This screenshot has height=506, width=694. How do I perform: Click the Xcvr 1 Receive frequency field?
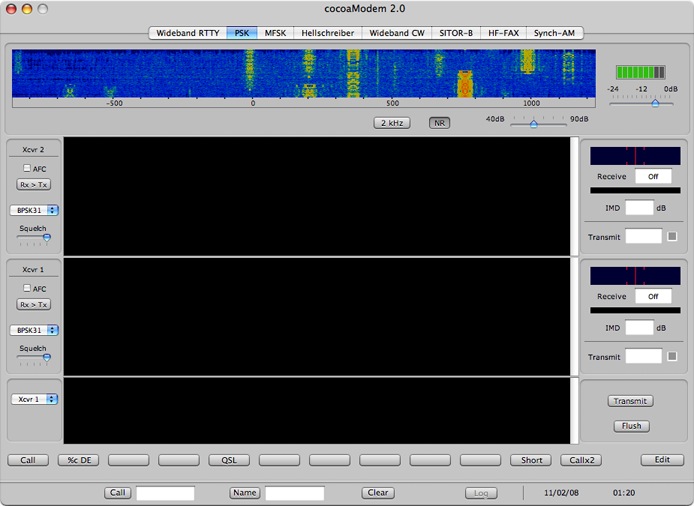click(x=653, y=296)
